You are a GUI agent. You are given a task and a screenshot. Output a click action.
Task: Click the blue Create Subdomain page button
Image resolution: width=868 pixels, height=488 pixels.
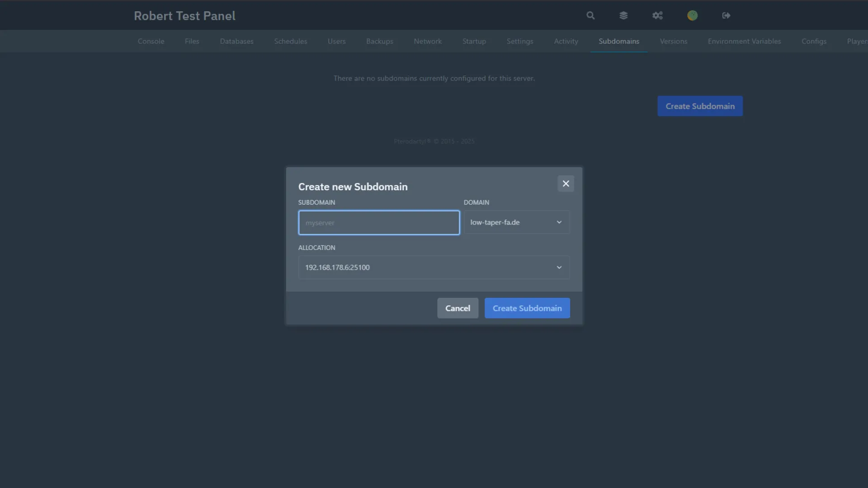[x=700, y=106]
